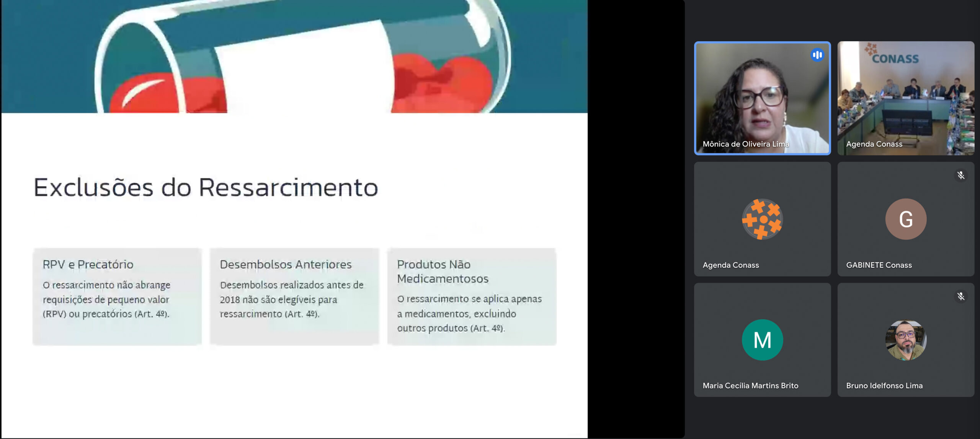
Task: Click the brown G avatar circle
Action: [906, 219]
